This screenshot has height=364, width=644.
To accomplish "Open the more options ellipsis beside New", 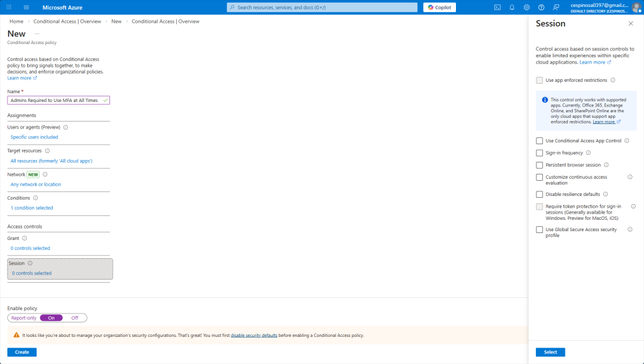I will click(x=37, y=33).
